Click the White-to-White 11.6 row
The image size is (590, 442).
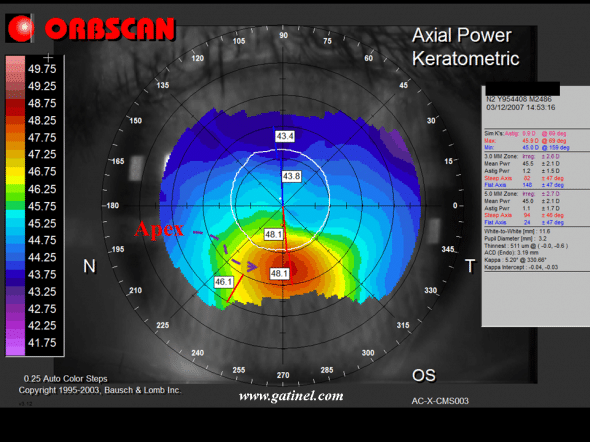tap(517, 231)
